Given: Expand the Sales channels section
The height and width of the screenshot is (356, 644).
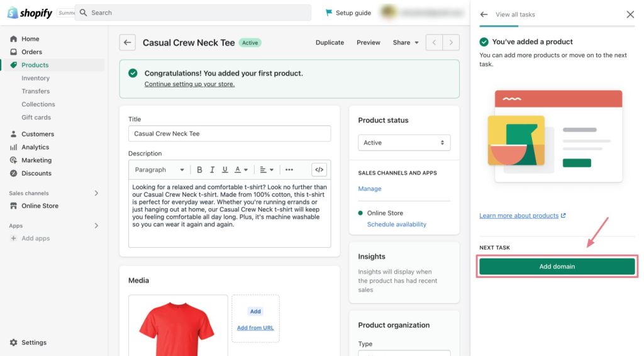Looking at the screenshot, I should coord(96,193).
